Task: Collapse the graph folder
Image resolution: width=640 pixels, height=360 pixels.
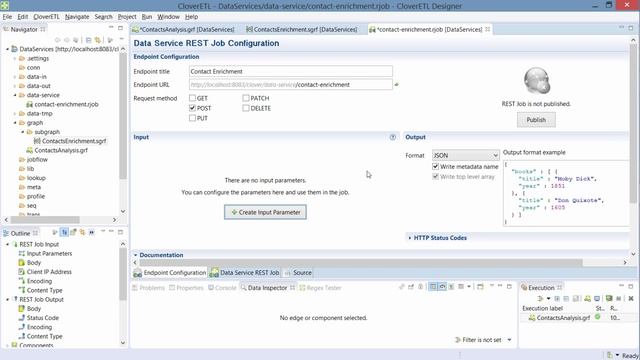Action: [x=15, y=123]
